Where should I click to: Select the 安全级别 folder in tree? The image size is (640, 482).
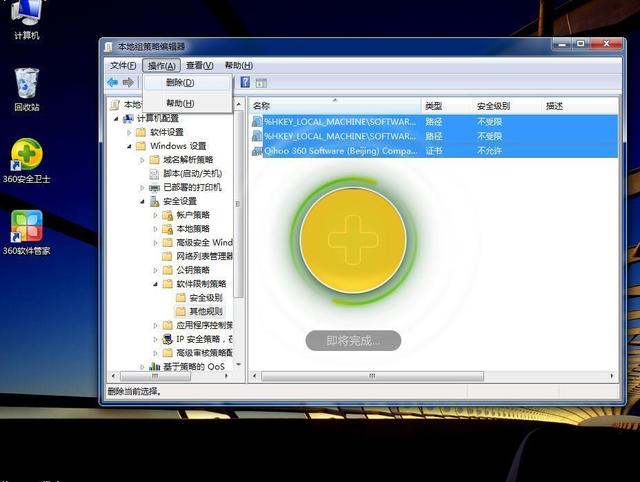coord(205,298)
